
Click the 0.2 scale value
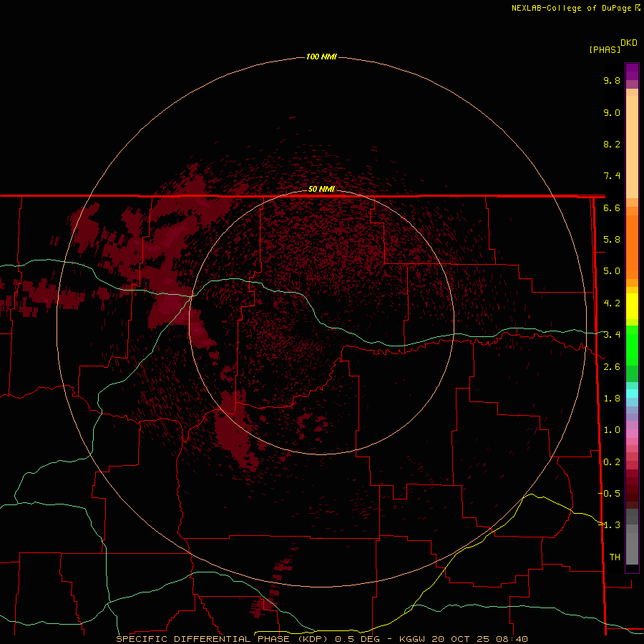click(x=612, y=462)
